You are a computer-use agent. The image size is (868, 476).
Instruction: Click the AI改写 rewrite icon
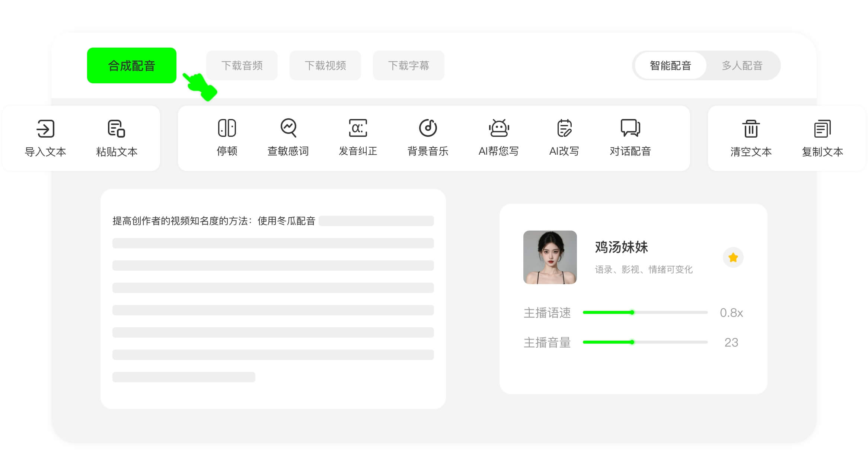pyautogui.click(x=564, y=128)
